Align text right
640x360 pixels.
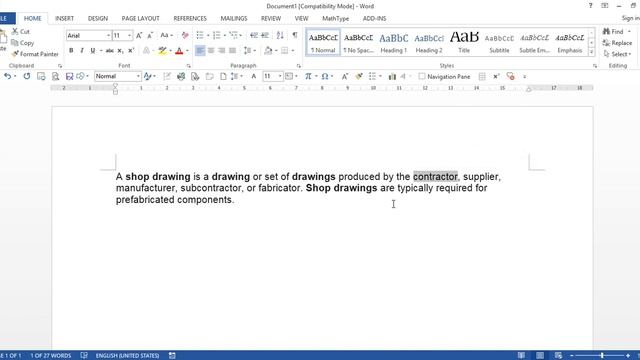(221, 51)
